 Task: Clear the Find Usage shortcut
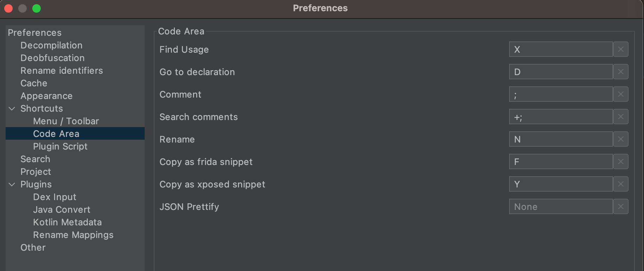[x=620, y=49]
